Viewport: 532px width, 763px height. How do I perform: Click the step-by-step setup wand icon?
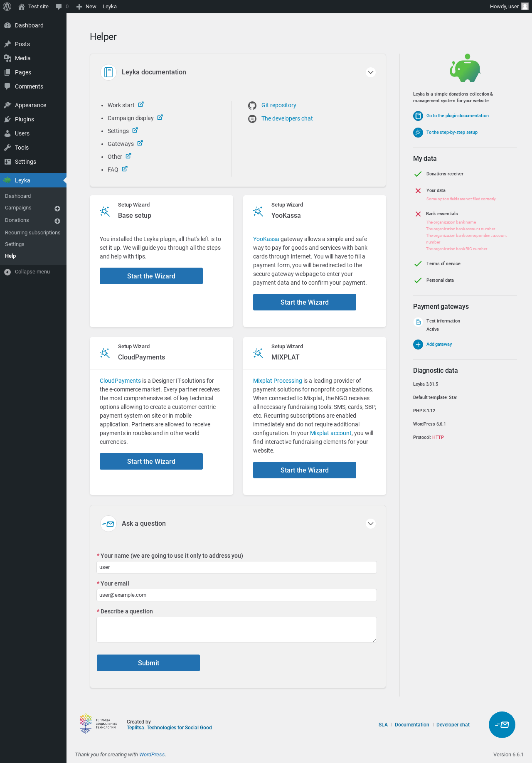[x=418, y=133]
